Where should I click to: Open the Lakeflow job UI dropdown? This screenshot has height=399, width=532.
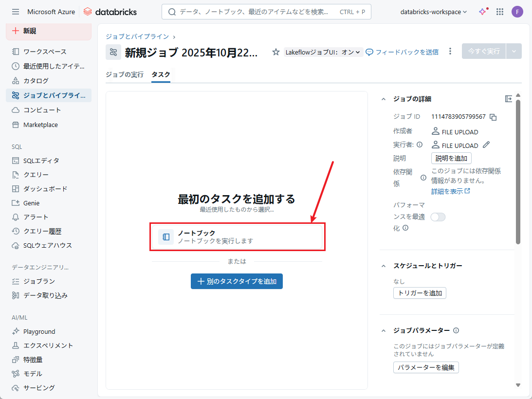[323, 52]
